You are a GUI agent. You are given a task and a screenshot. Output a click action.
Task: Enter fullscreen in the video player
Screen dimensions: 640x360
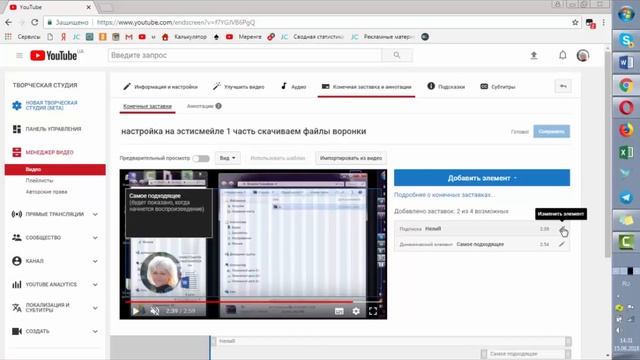click(373, 311)
